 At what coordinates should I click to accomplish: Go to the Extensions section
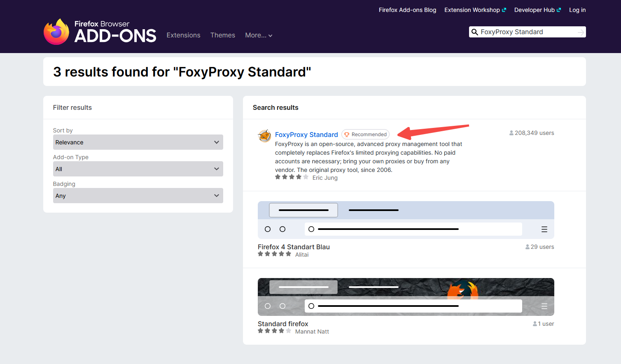pos(183,35)
